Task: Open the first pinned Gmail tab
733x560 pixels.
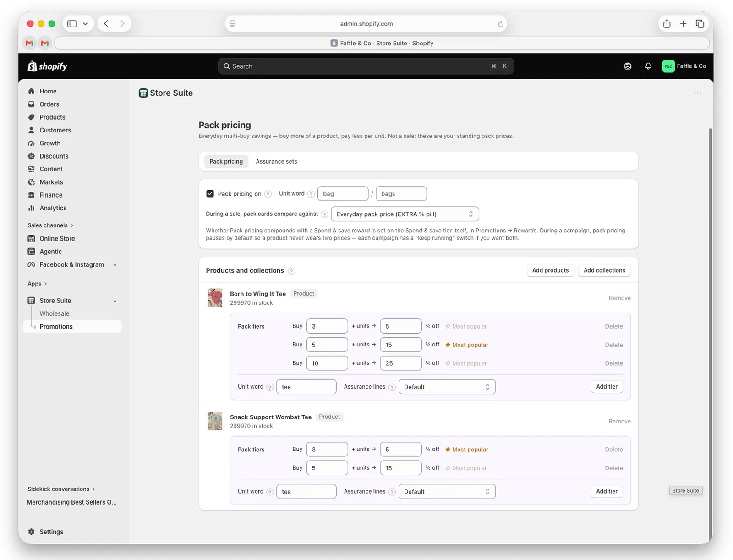Action: tap(30, 43)
